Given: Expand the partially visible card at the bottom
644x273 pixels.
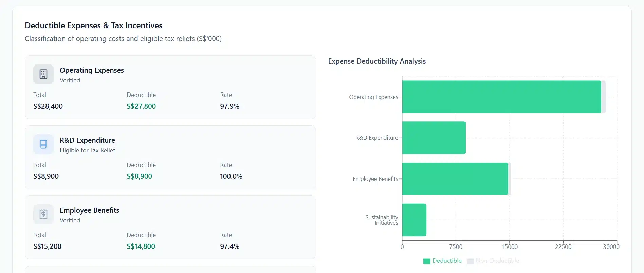Looking at the screenshot, I should (x=170, y=270).
